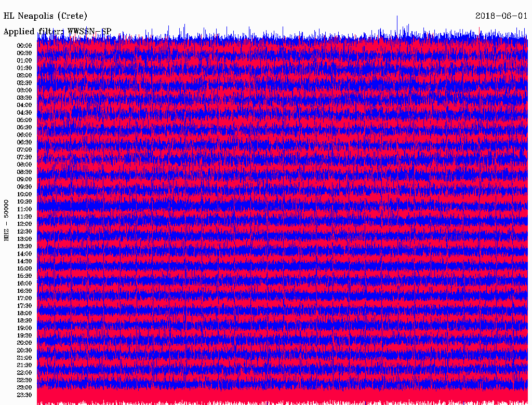Select the 09:00 time label
The width and height of the screenshot is (532, 405).
point(24,180)
